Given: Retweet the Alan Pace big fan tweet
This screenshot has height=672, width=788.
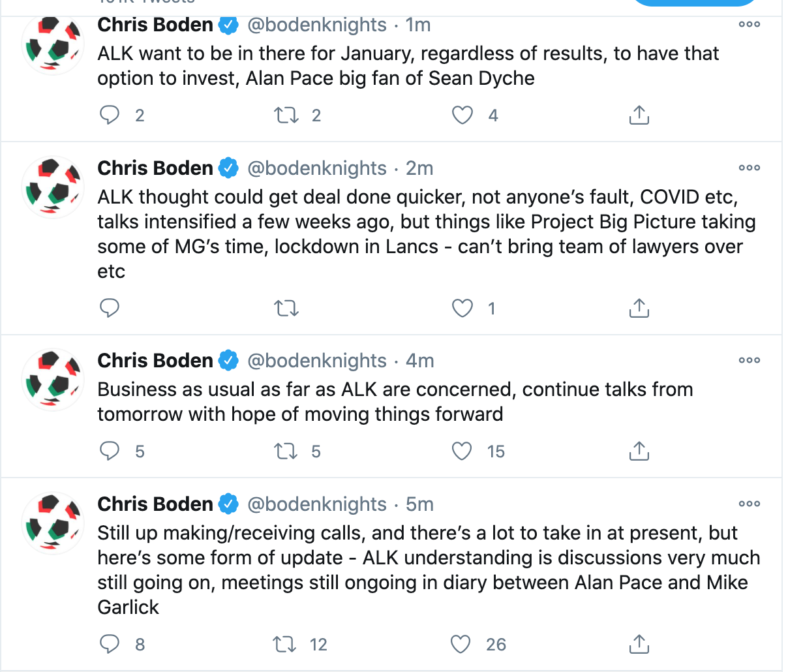Looking at the screenshot, I should click(286, 115).
